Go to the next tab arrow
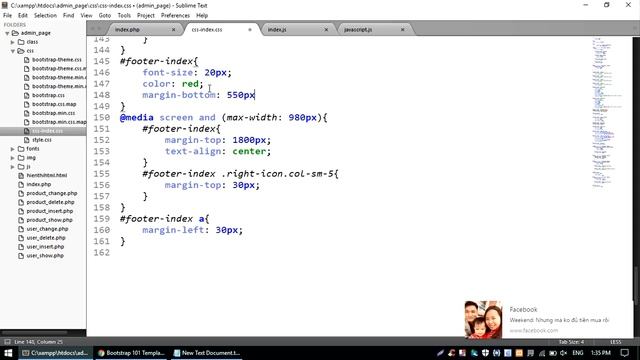640x360 pixels. pyautogui.click(x=100, y=29)
